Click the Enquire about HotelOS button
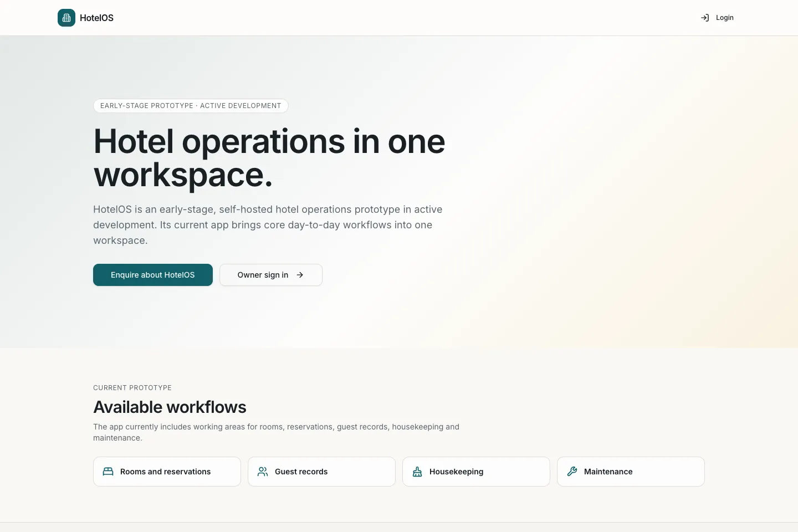Screen dimensions: 798x532 [x=153, y=275]
